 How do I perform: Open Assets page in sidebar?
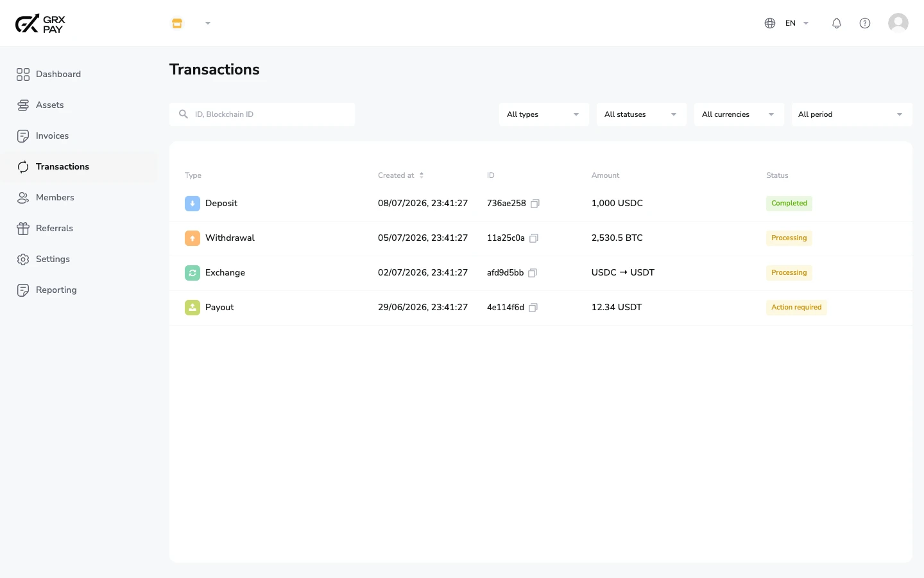coord(78,105)
